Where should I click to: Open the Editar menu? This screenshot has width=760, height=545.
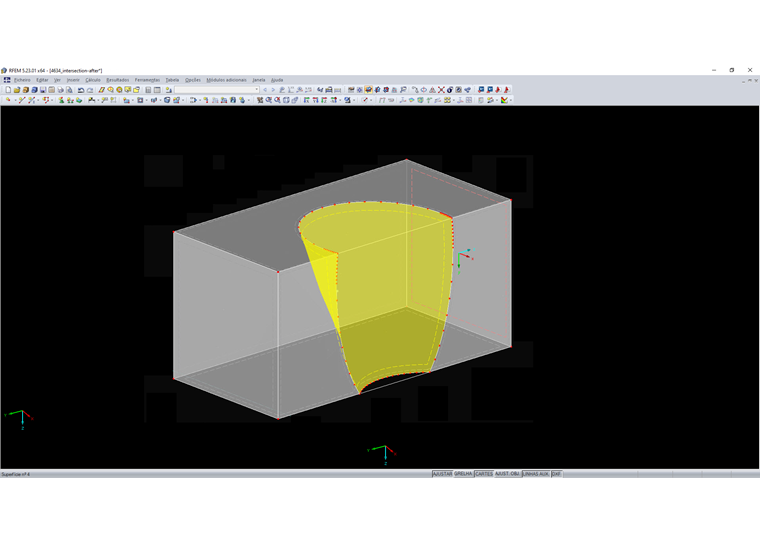[42, 80]
